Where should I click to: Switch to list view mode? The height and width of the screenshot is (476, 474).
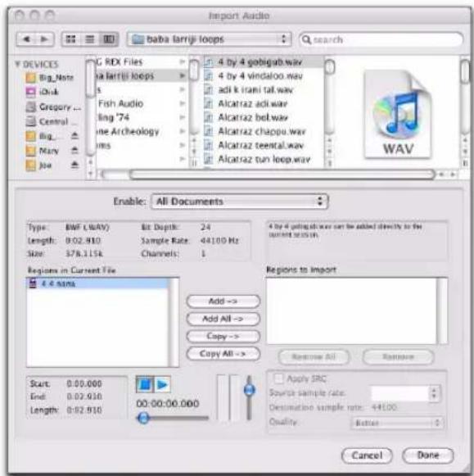pos(90,39)
